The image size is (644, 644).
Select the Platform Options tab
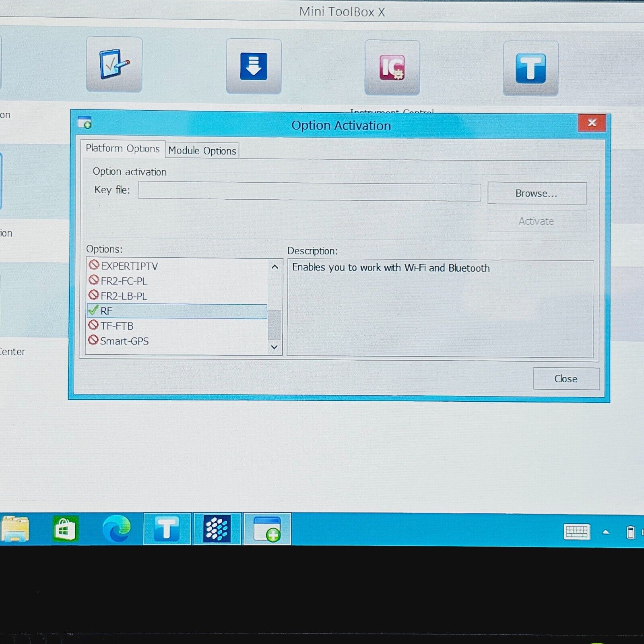click(x=122, y=149)
